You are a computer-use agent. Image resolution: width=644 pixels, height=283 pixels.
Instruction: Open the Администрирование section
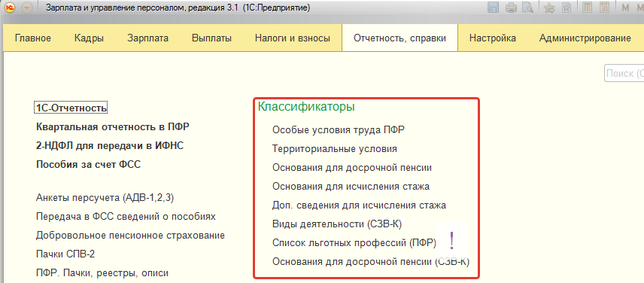click(585, 38)
